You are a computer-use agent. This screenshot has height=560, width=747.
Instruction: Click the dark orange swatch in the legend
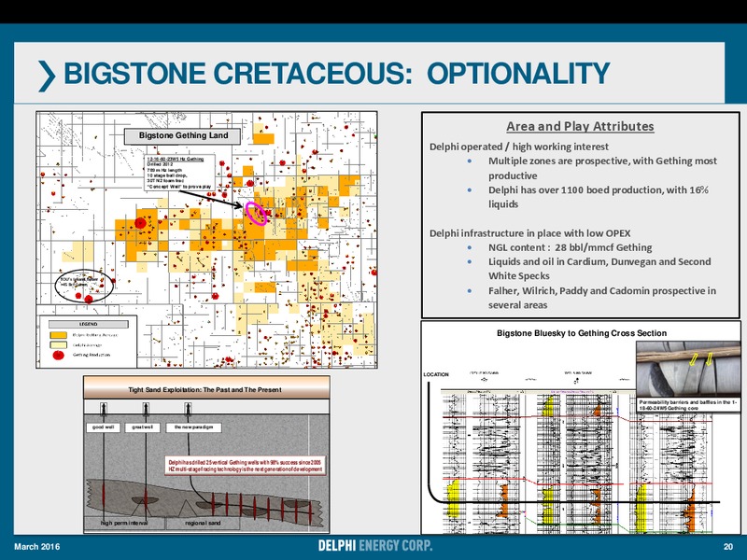click(x=58, y=335)
